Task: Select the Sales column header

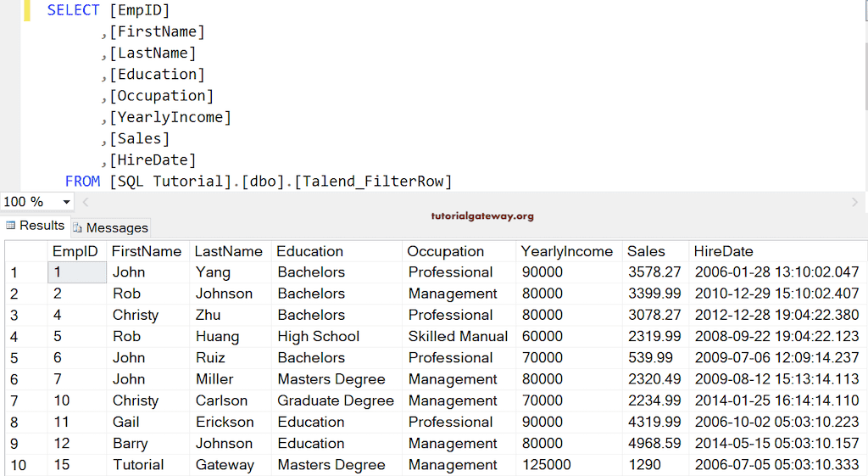Action: (x=655, y=251)
